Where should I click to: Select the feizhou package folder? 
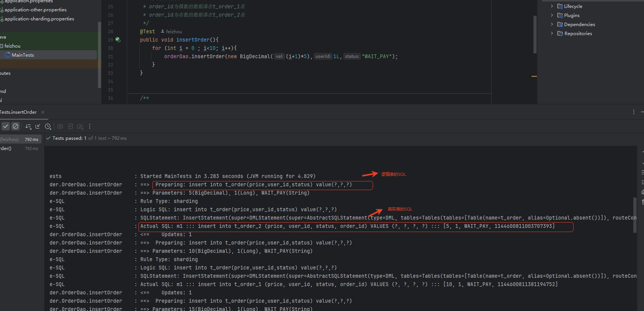pyautogui.click(x=12, y=46)
